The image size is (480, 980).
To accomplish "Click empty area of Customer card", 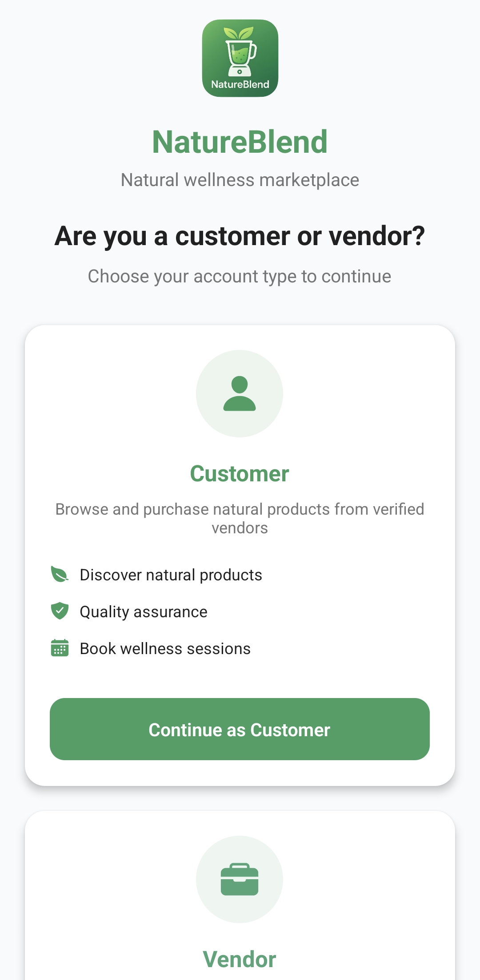I will pos(378,622).
